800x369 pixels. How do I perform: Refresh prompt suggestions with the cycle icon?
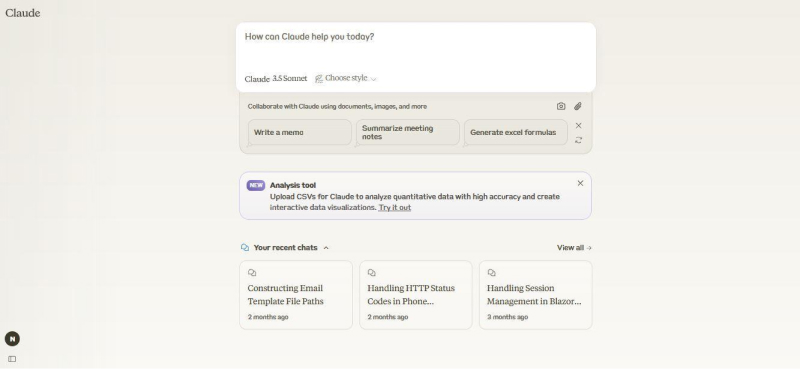578,140
